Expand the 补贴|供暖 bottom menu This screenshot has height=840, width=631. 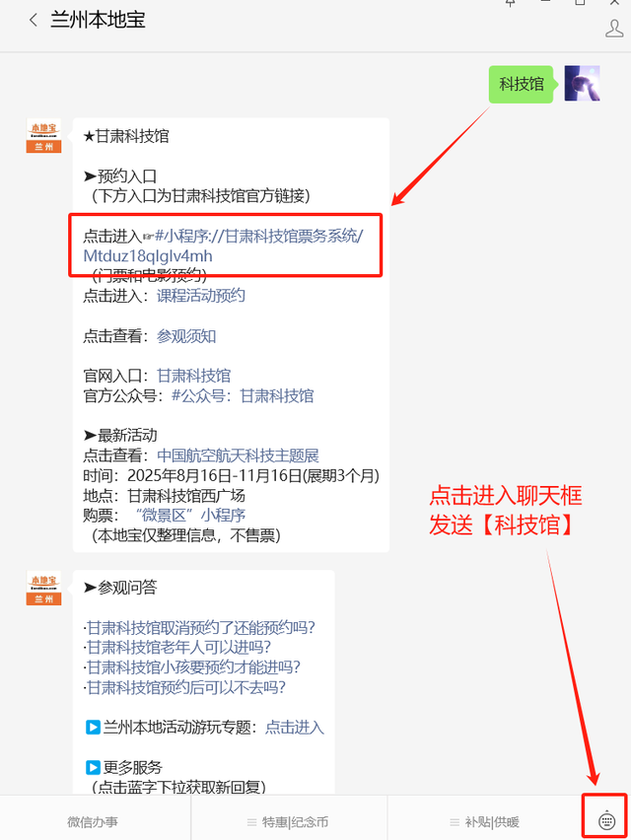(485, 822)
